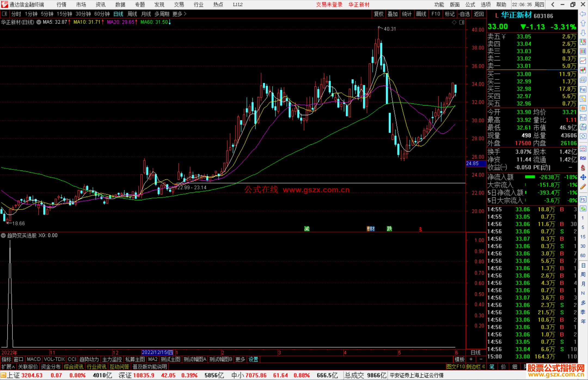Open the candlestick chart sidebar icon
This screenshot has width=588, height=380.
point(583,70)
